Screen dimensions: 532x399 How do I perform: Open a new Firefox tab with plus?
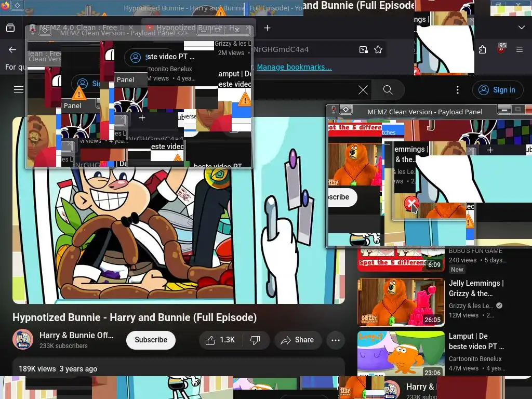[268, 28]
